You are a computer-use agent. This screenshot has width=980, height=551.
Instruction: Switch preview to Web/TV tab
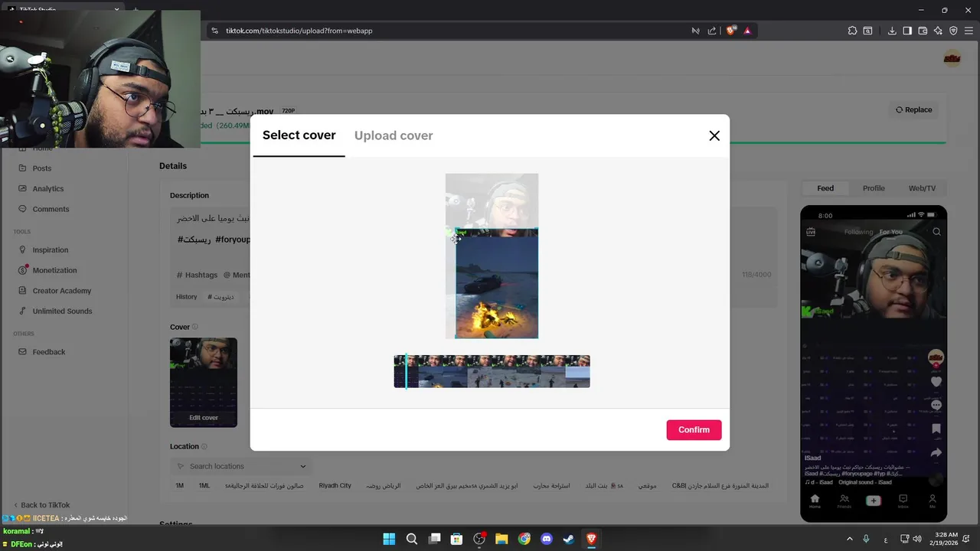tap(922, 188)
